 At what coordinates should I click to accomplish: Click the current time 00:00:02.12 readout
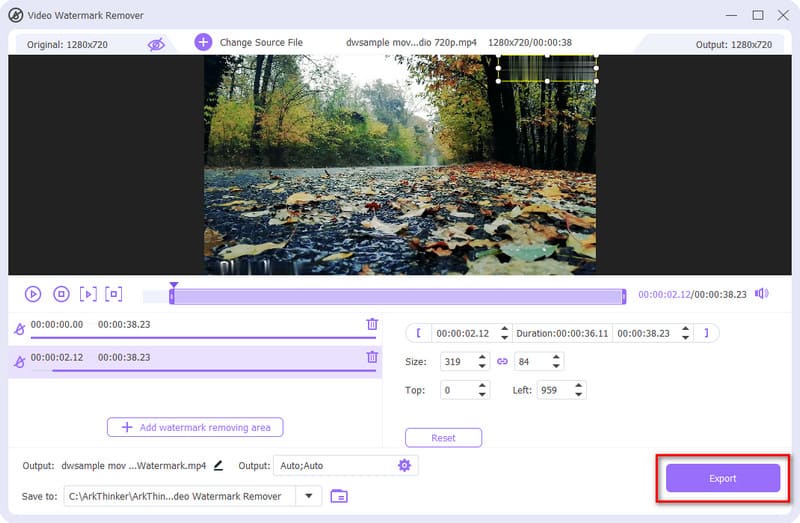point(664,294)
